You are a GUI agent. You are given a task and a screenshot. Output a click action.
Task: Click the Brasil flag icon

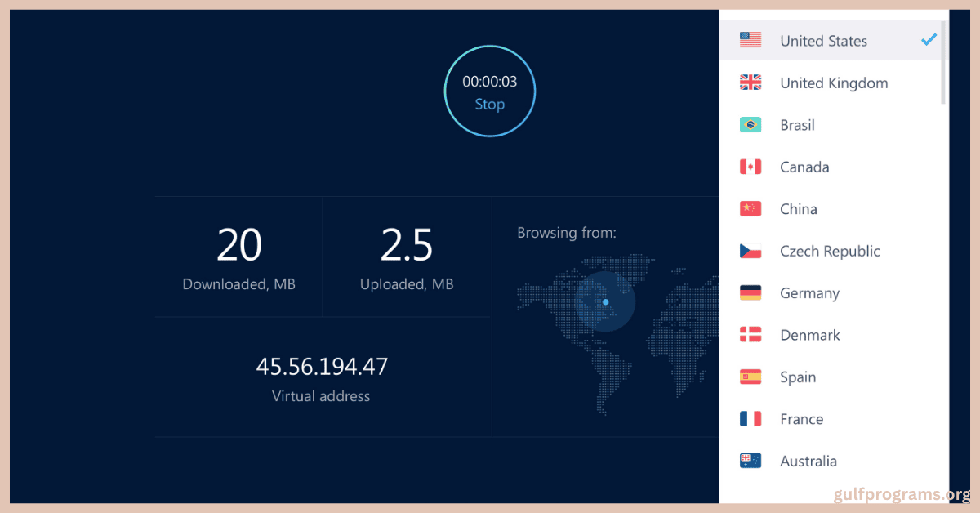coord(750,124)
